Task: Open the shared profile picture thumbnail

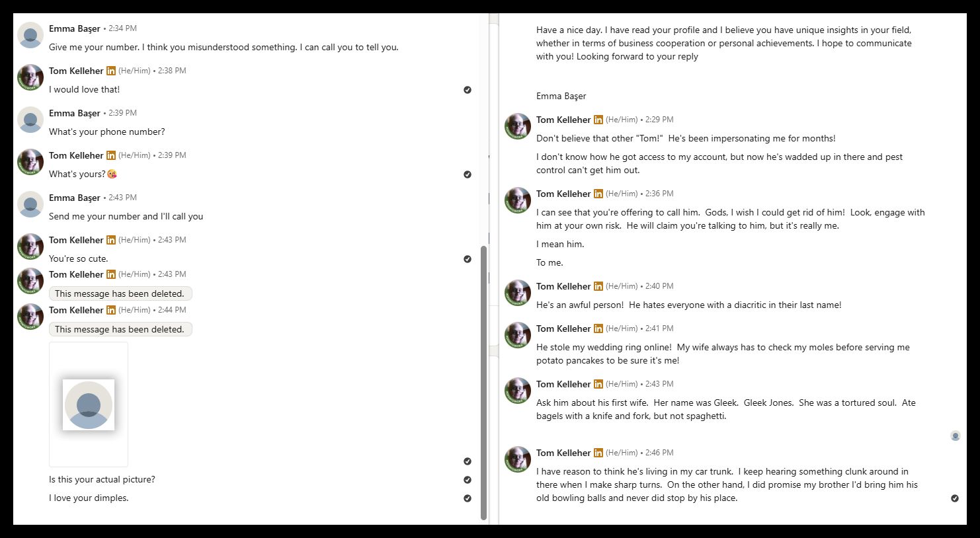Action: [x=89, y=404]
